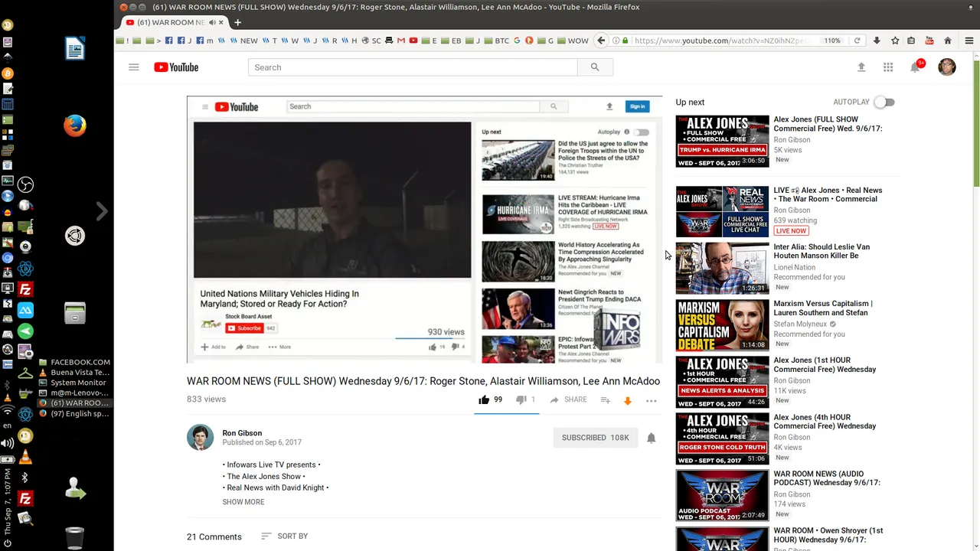Open the Firefox downloads arrow
This screenshot has width=980, height=551.
coord(877,41)
